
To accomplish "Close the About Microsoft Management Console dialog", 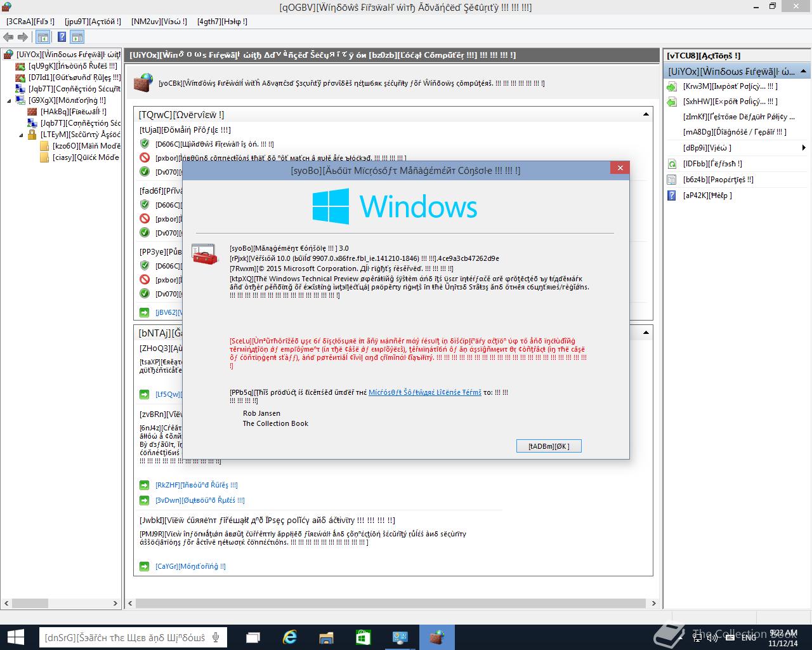I will [620, 168].
